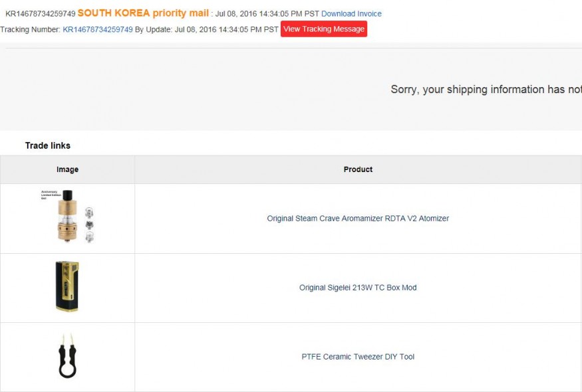Click the spare coils pictured beside the atomizer
Viewport: 582px width, 392px height.
pos(90,224)
